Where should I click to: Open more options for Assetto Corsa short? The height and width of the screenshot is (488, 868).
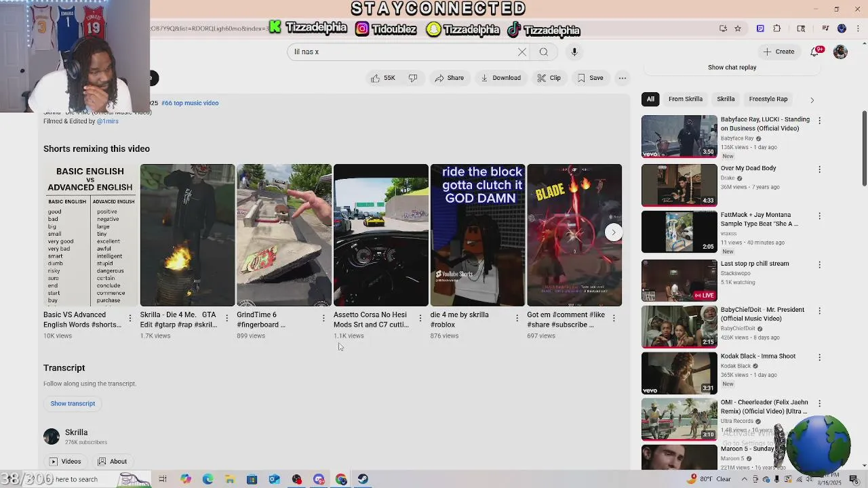tap(420, 318)
